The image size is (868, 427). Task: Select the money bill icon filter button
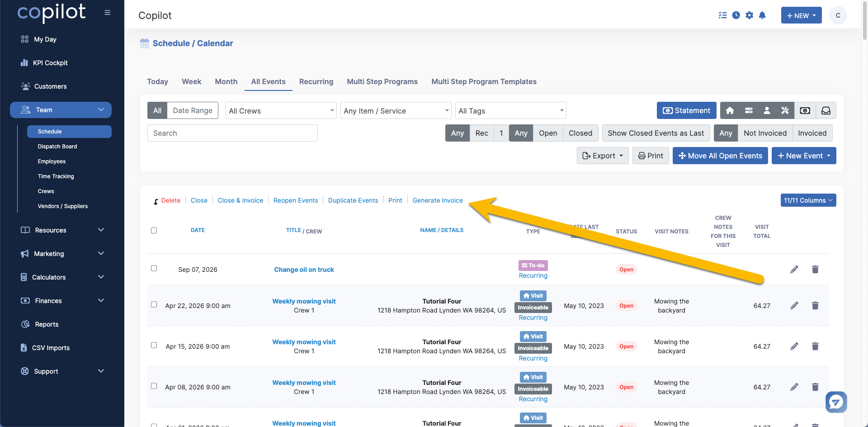805,110
